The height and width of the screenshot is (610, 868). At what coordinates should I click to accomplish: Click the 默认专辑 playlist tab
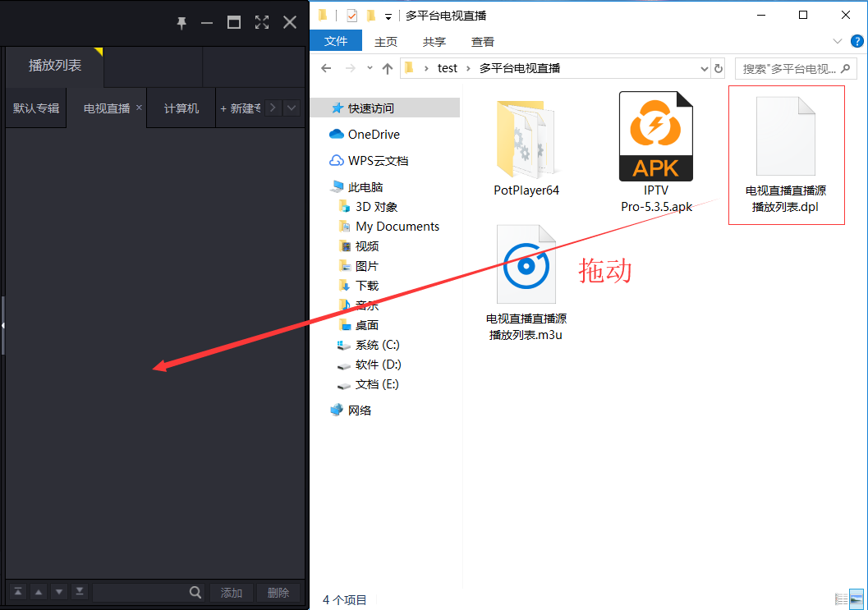point(35,107)
